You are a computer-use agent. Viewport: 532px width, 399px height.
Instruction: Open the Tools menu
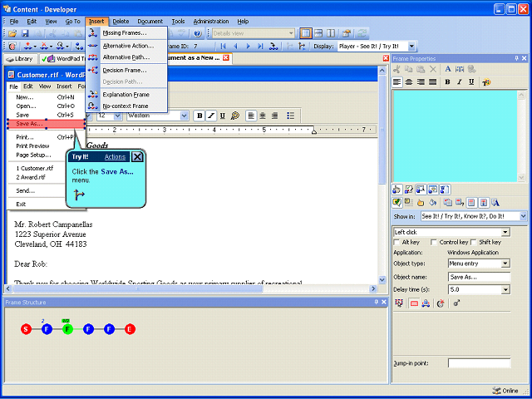(x=178, y=22)
